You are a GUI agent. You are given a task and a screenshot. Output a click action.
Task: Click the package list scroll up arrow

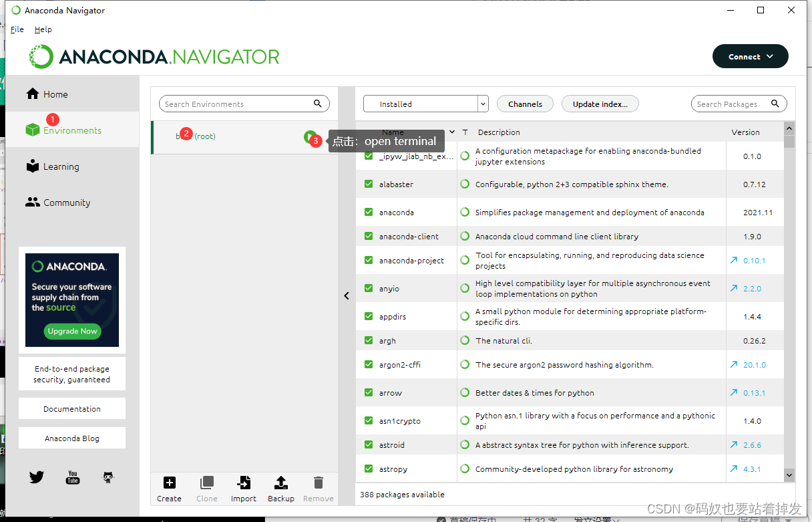click(789, 128)
